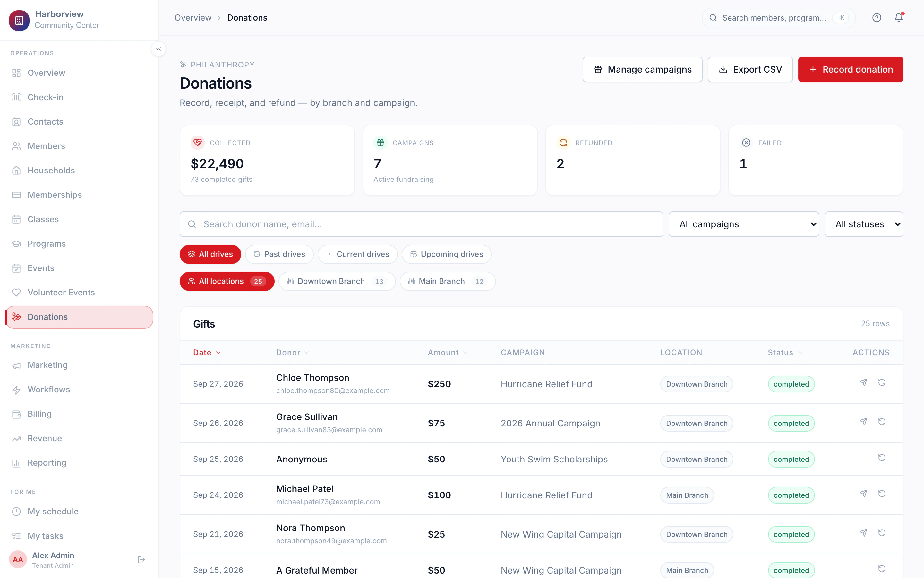Open Check-in in the sidebar

(79, 97)
